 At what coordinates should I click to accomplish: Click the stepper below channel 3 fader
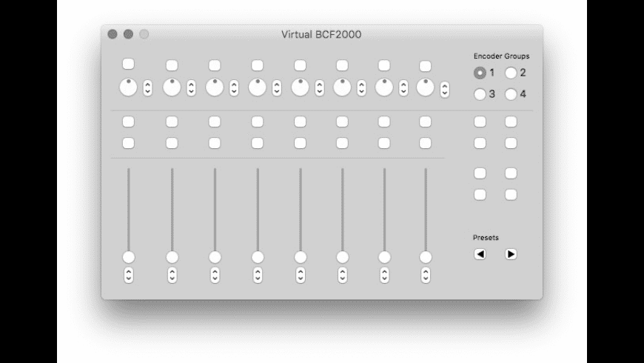tap(215, 275)
